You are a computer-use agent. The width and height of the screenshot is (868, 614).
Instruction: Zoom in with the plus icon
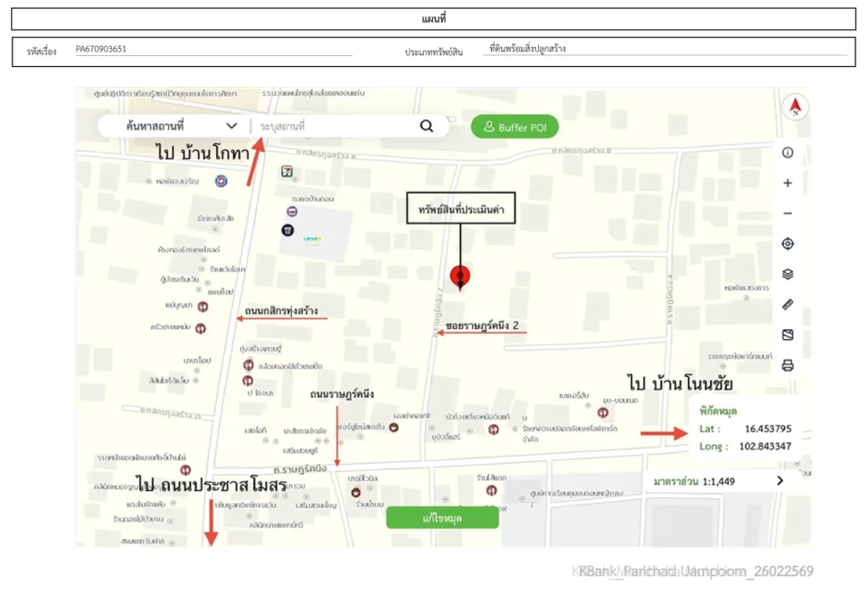click(788, 184)
